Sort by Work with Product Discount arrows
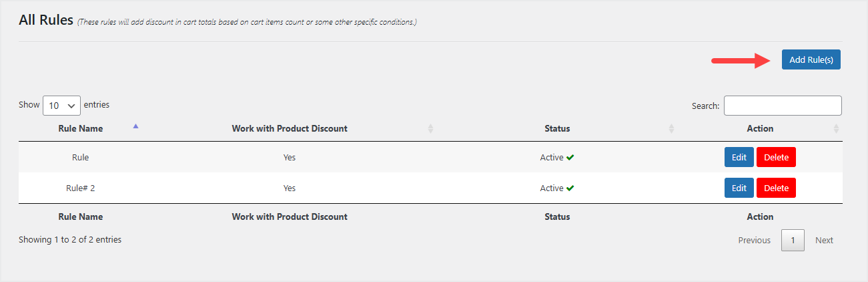 tap(430, 128)
